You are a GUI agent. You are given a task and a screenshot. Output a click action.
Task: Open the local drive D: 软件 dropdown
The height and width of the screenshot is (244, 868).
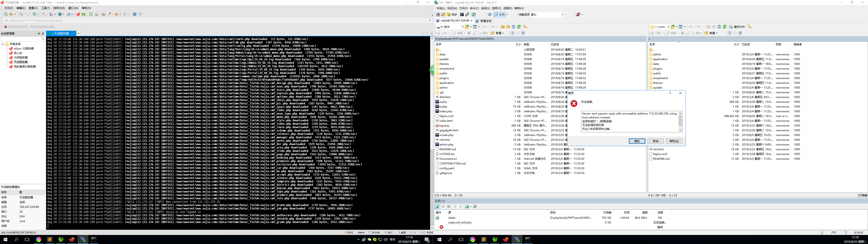pyautogui.click(x=463, y=27)
